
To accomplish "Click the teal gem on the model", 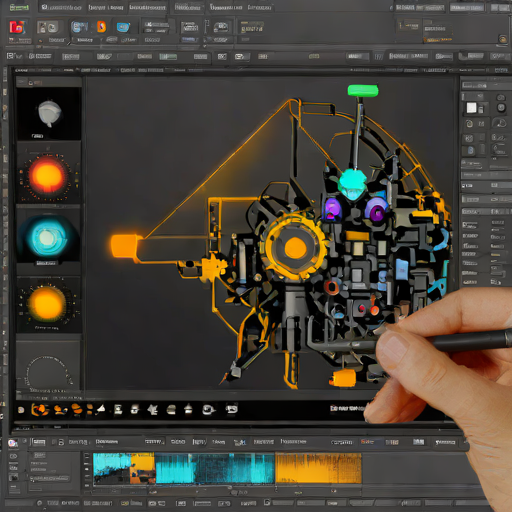I will [353, 184].
